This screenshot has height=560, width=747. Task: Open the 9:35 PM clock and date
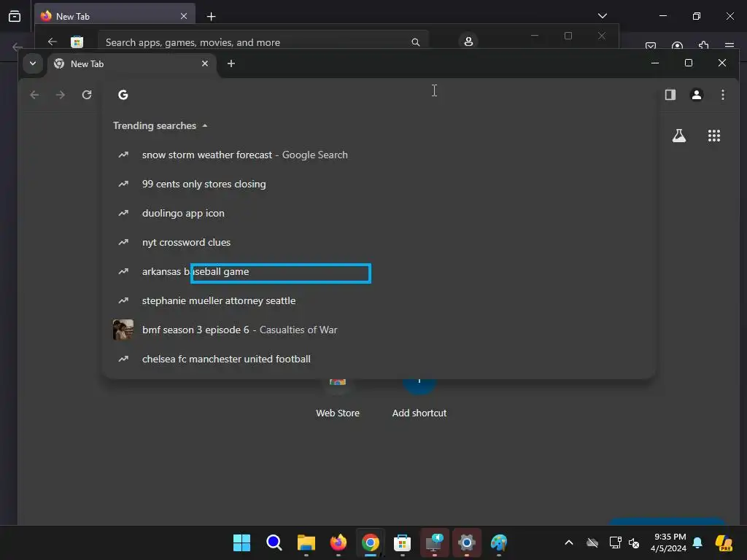coord(669,542)
